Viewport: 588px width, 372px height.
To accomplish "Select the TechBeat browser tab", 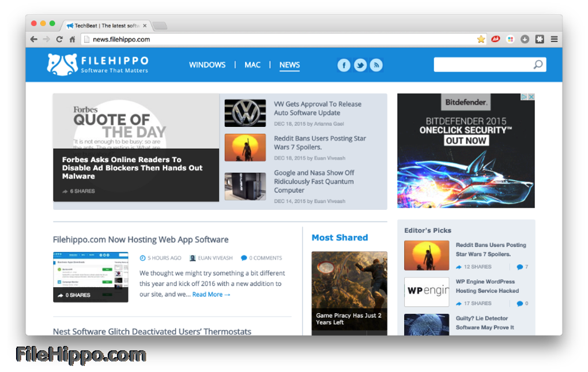I will [x=106, y=25].
